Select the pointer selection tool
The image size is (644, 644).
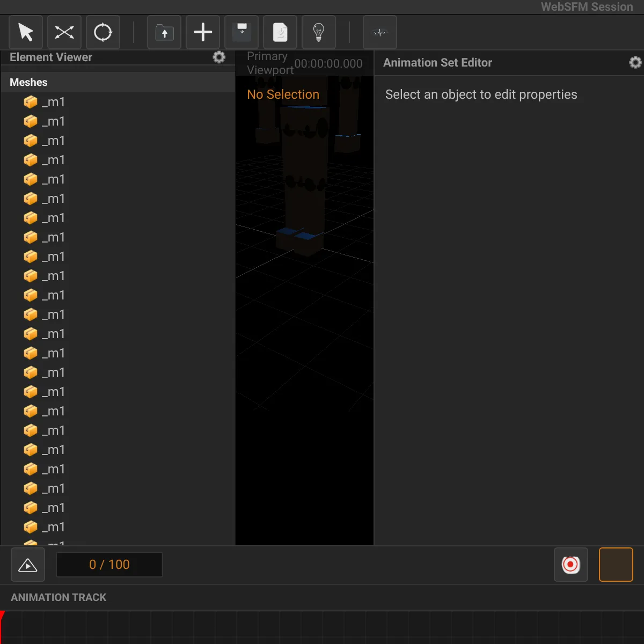pos(25,32)
